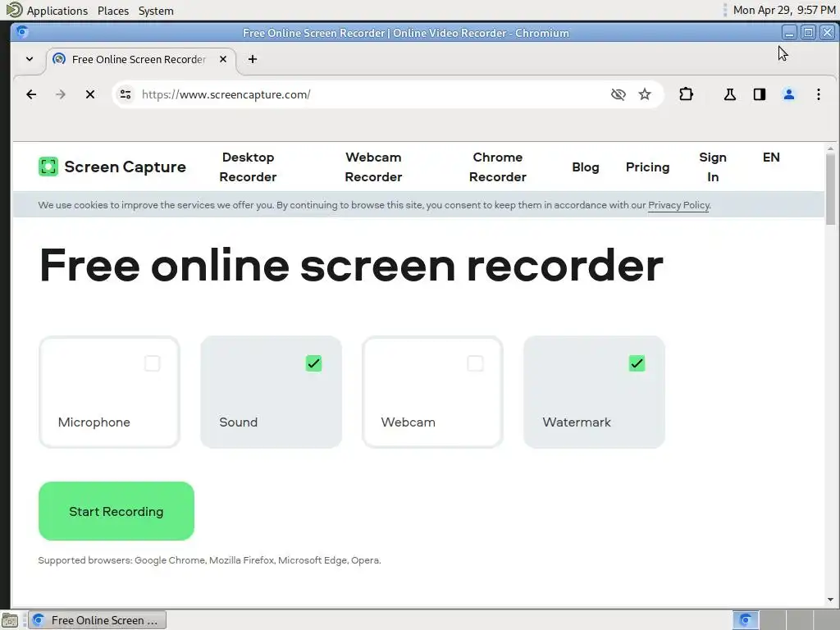Click the Screen Capture brand name
Image resolution: width=840 pixels, height=630 pixels.
click(125, 167)
